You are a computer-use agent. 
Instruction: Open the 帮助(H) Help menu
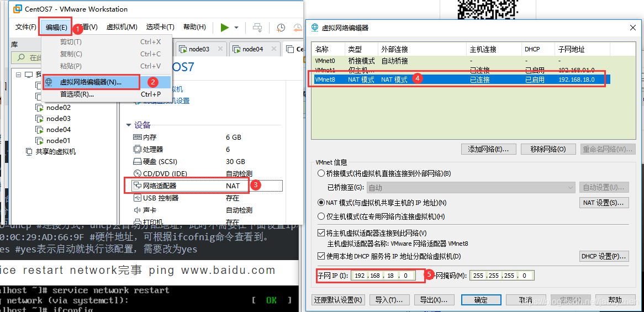tap(194, 27)
